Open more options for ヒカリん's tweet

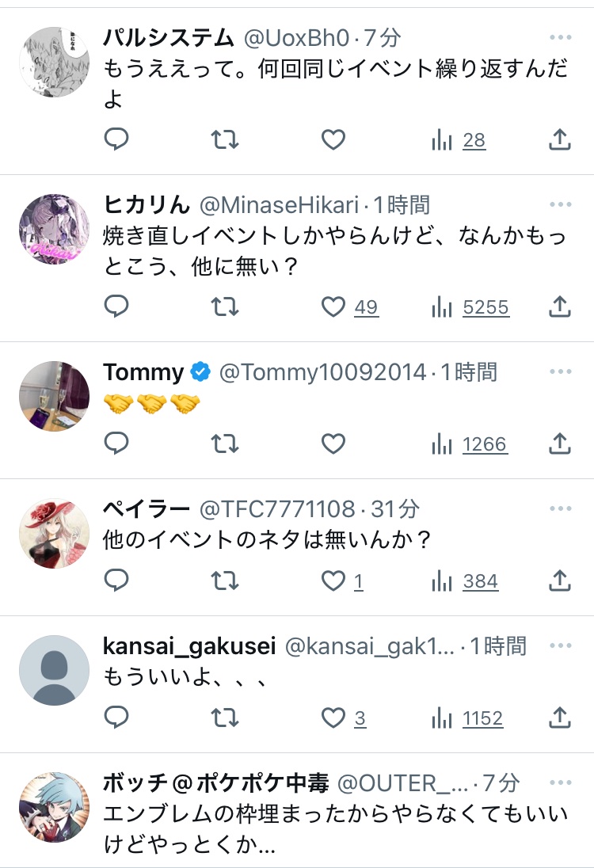click(x=560, y=205)
